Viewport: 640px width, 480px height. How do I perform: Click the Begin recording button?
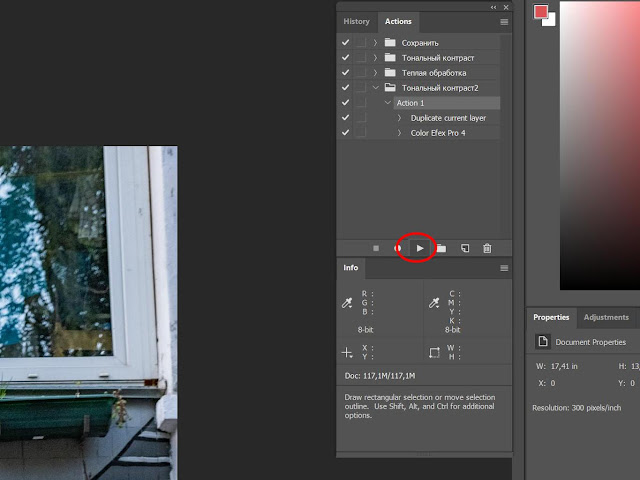pyautogui.click(x=398, y=248)
